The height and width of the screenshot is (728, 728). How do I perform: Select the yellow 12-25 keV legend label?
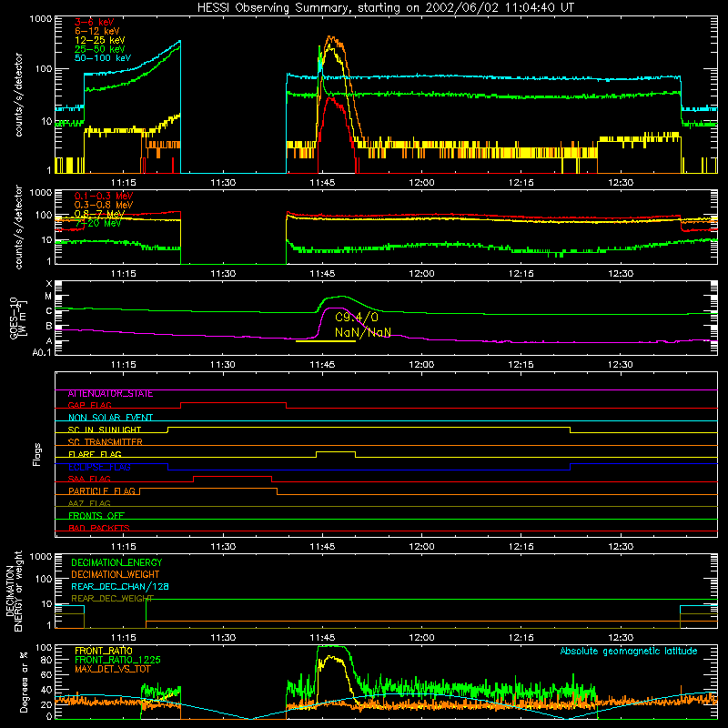100,40
